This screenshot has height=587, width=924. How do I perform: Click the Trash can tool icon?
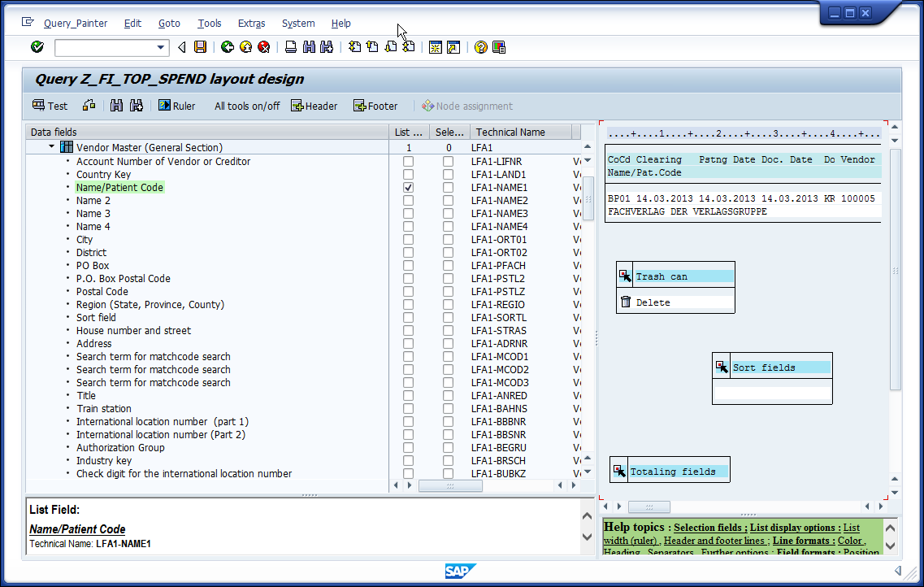point(625,276)
